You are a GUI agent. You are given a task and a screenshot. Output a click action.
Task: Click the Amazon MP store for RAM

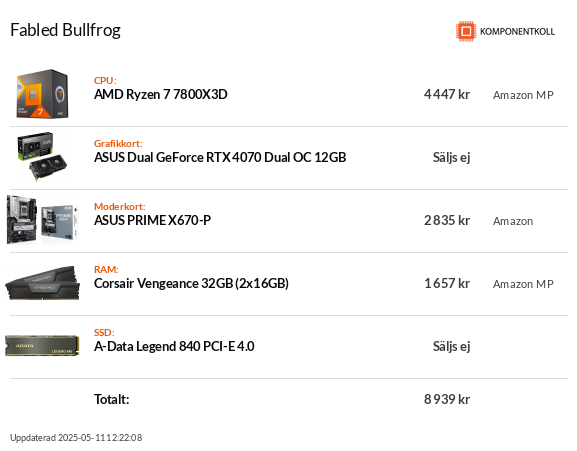[x=523, y=284]
